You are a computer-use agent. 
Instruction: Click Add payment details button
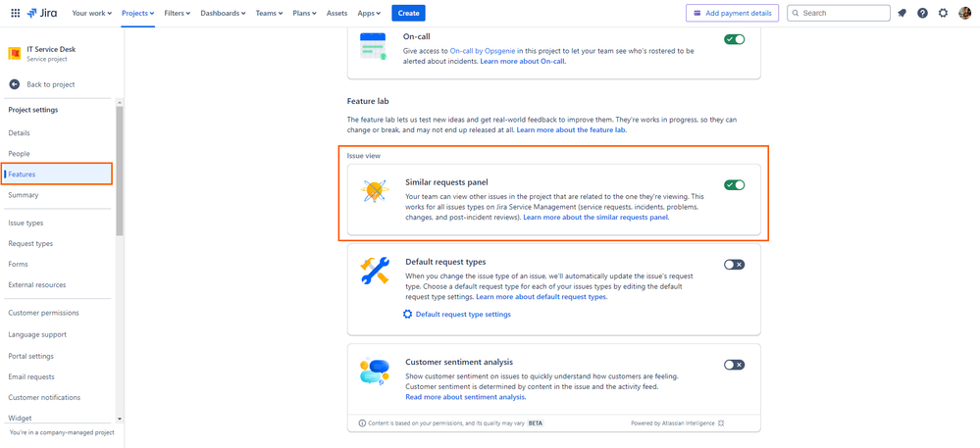(732, 13)
